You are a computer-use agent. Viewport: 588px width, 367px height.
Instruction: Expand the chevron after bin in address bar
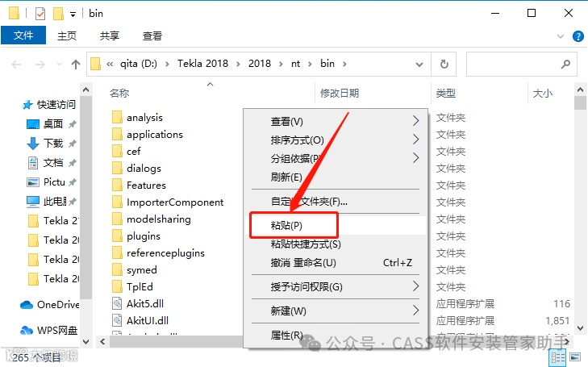[x=344, y=64]
